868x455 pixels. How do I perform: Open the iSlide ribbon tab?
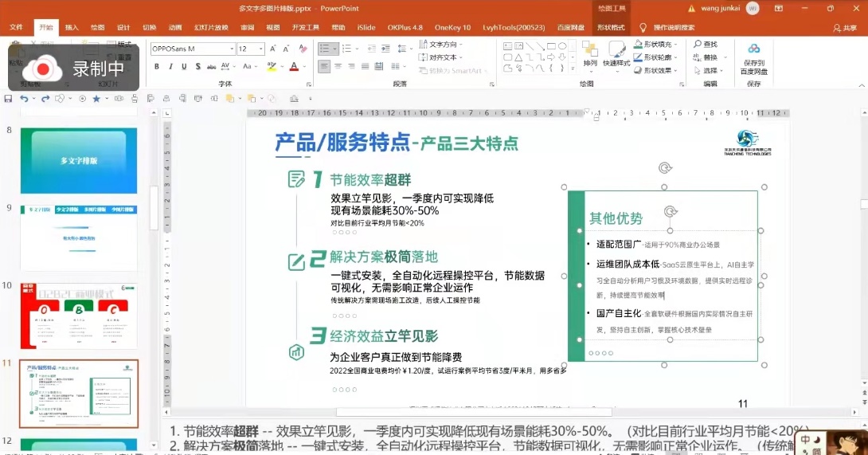point(366,27)
